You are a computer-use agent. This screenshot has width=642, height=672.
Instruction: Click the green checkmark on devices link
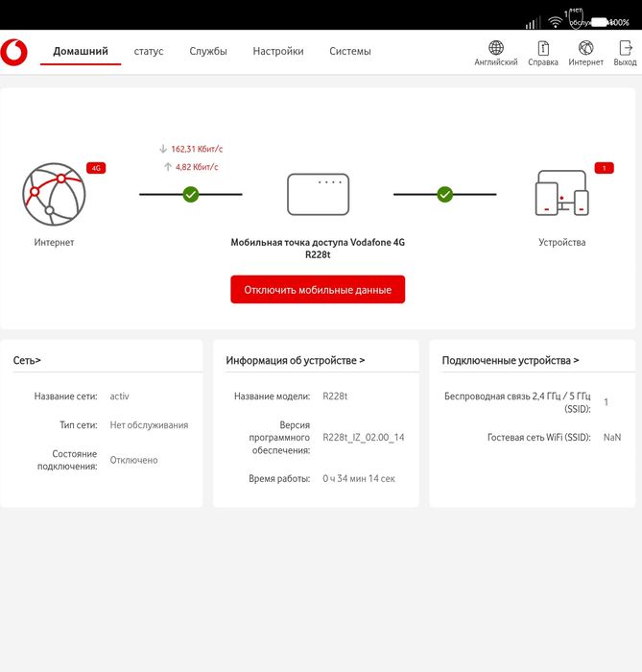click(x=445, y=194)
